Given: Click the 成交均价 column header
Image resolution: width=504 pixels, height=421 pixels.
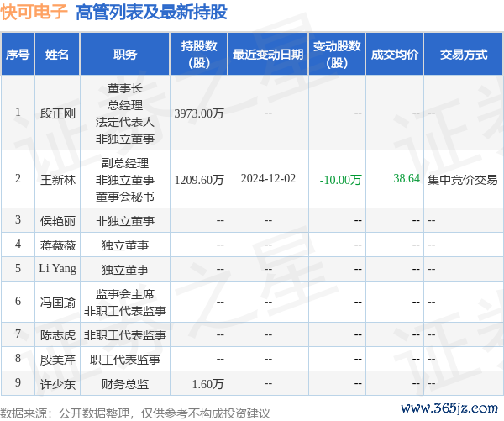Looking at the screenshot, I should point(395,55).
